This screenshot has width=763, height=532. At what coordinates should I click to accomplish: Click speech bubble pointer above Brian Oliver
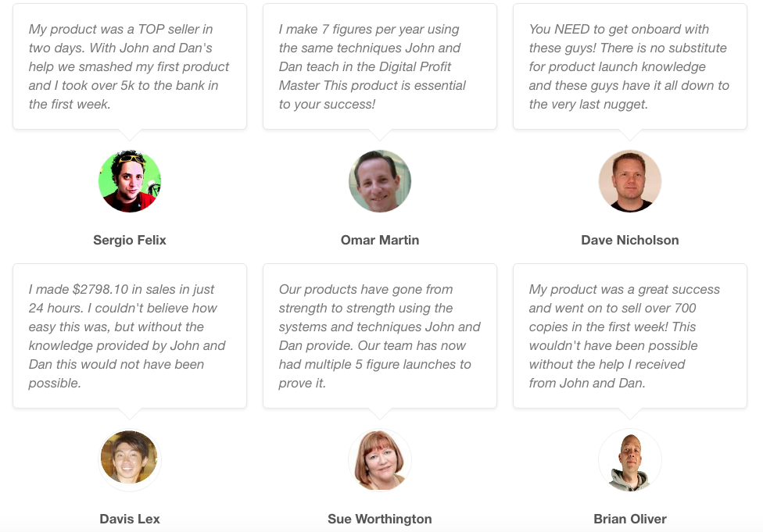tap(629, 413)
